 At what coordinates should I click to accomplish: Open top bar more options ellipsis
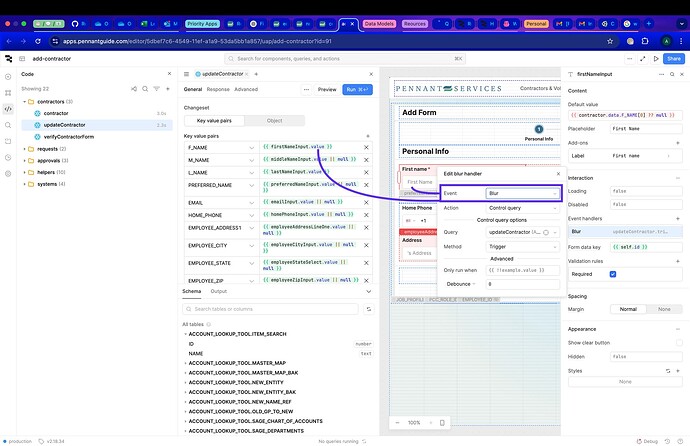pos(630,58)
